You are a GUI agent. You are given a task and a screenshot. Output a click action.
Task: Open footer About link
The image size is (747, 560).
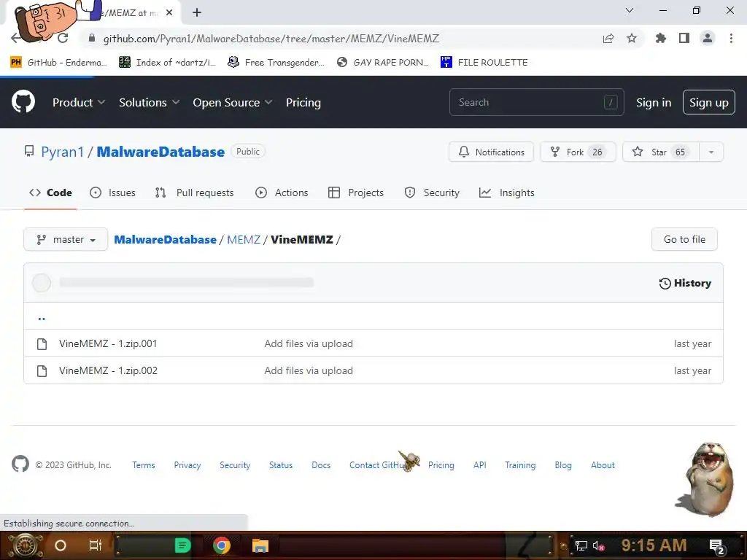(x=603, y=465)
